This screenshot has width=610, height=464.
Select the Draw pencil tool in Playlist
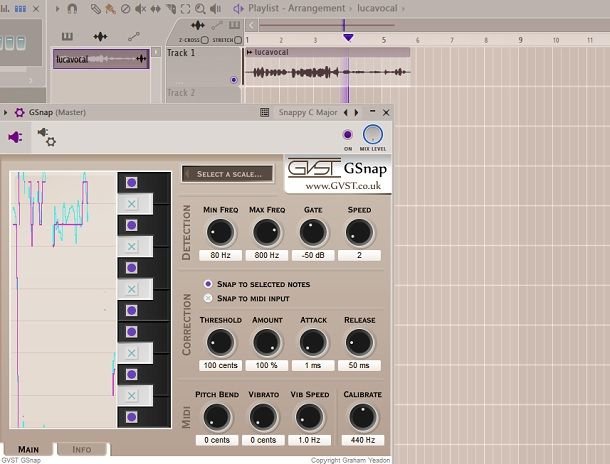96,9
